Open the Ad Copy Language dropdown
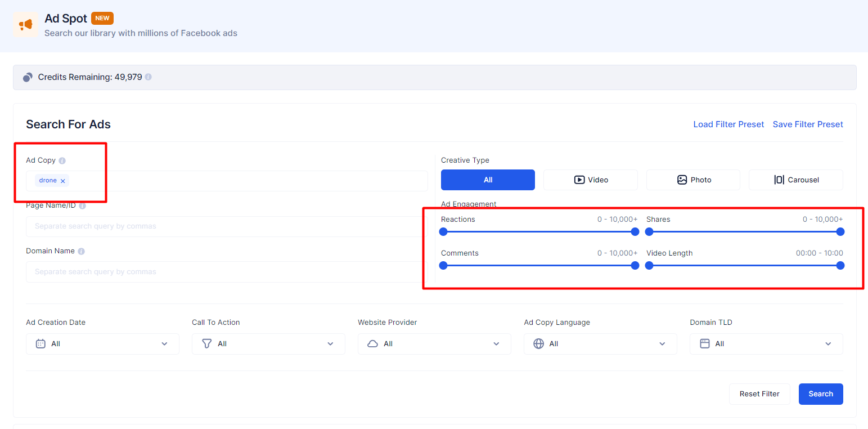The width and height of the screenshot is (868, 429). pyautogui.click(x=600, y=343)
